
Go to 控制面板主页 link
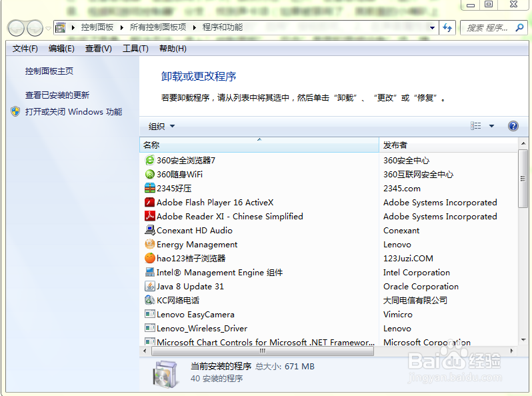[49, 71]
